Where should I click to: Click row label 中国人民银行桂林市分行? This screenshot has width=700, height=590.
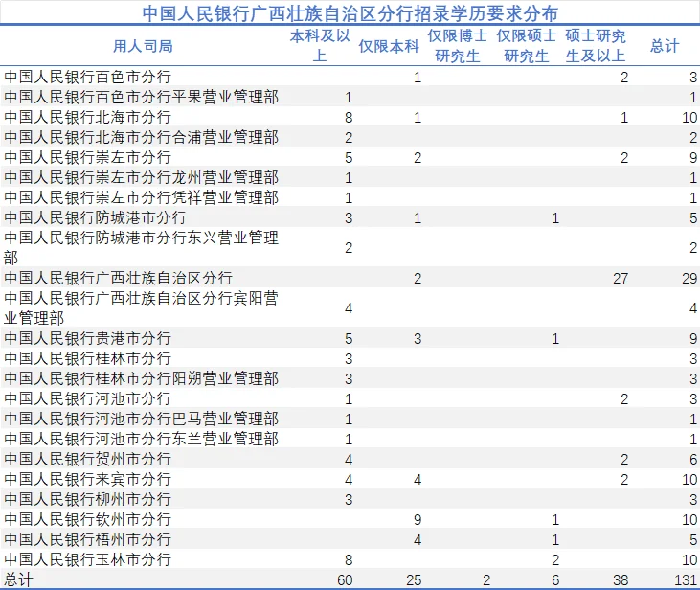[87, 358]
